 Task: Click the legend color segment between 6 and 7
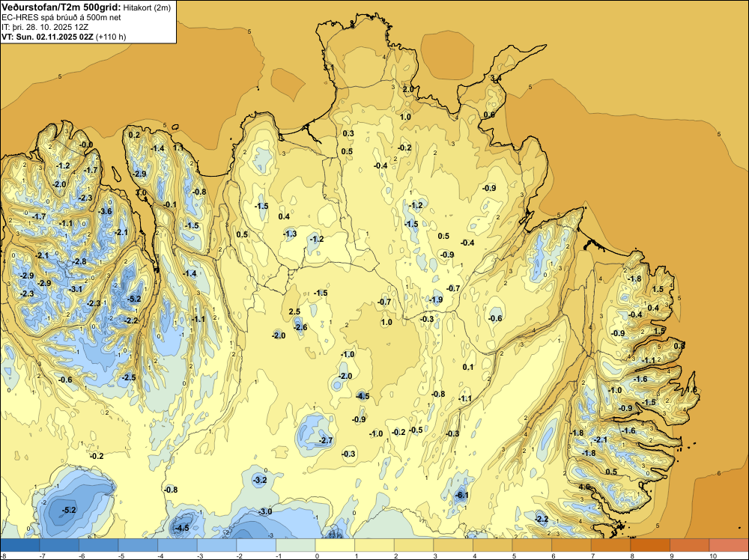571,545
